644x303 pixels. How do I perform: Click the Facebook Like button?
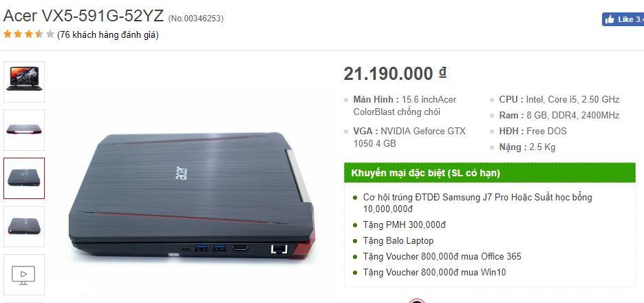pyautogui.click(x=623, y=19)
